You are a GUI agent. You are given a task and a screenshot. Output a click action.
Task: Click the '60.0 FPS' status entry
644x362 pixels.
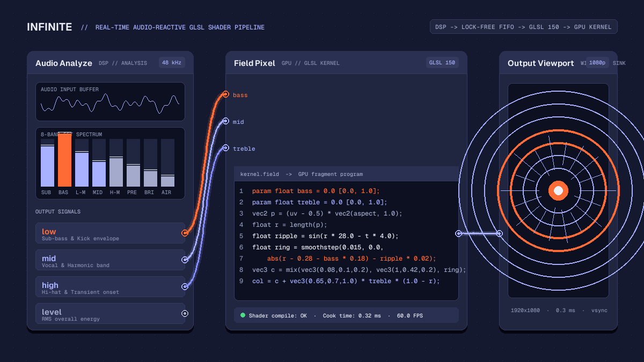(x=410, y=316)
